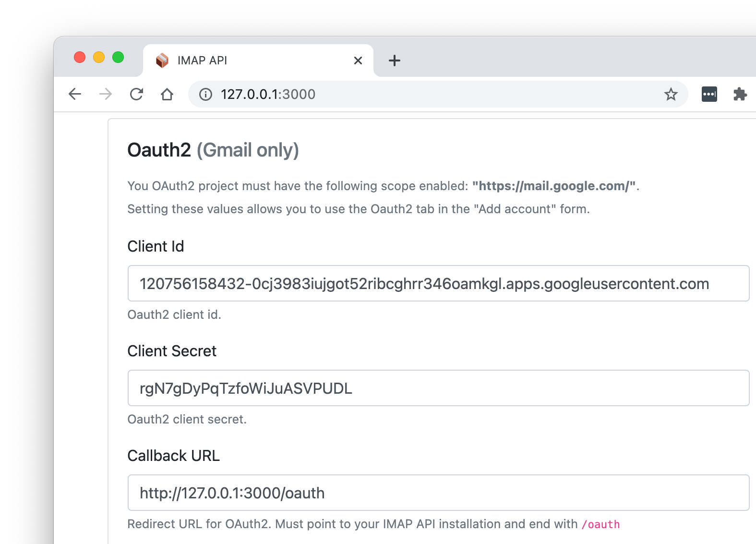Maximize the window with the green button
The height and width of the screenshot is (544, 756).
point(118,57)
